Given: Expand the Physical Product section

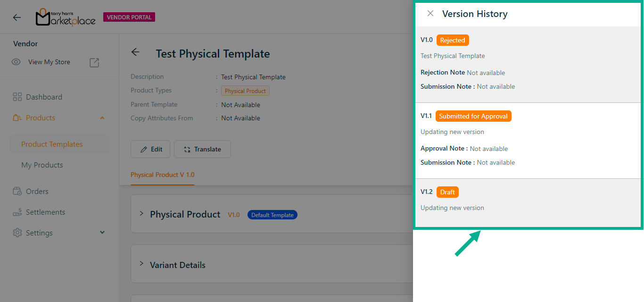Looking at the screenshot, I should pos(141,214).
